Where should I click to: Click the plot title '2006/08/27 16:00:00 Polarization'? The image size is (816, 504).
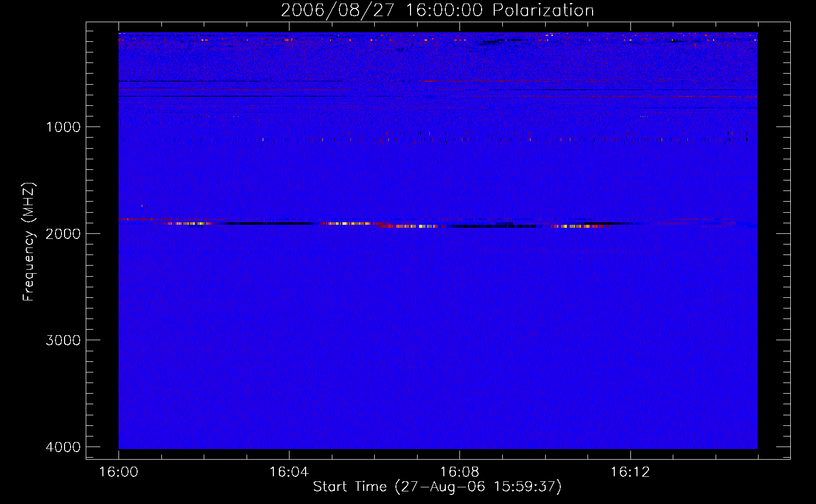coord(437,10)
